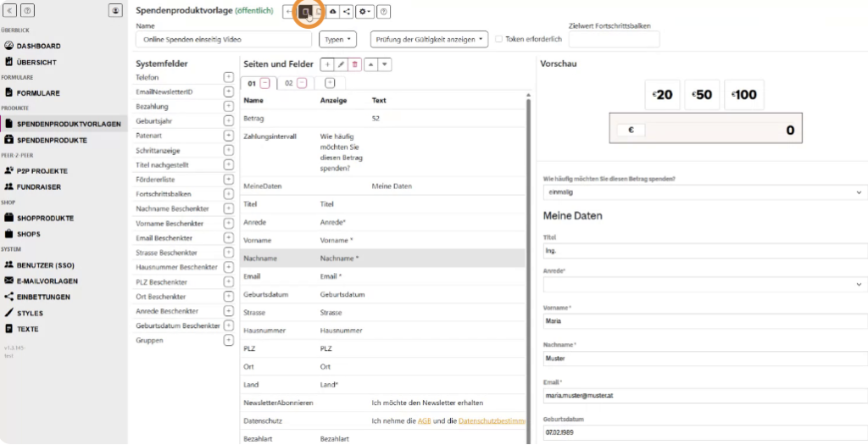This screenshot has width=868, height=445.
Task: Click the help icon at the sidebar top
Action: 28,10
